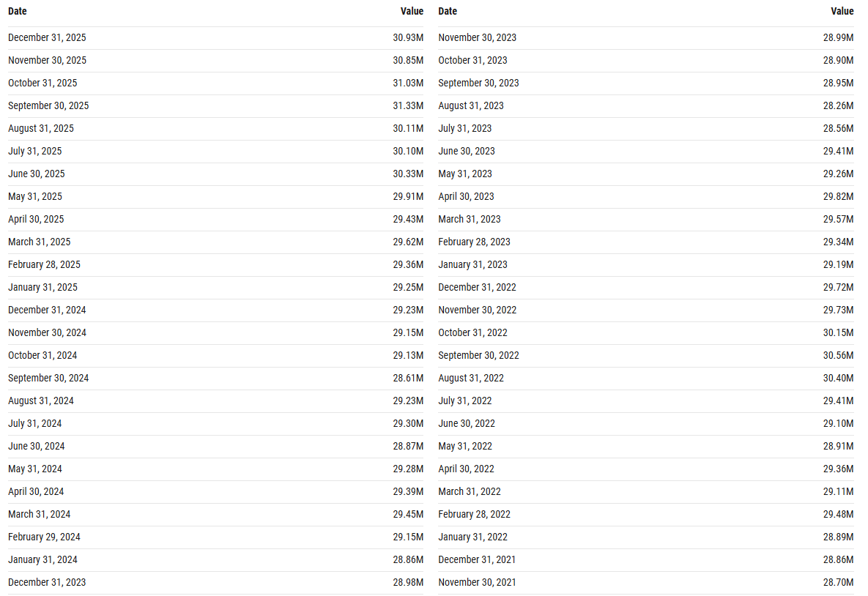Screen dimensions: 868x596
Task: Click the right table Date column header
Action: click(448, 11)
